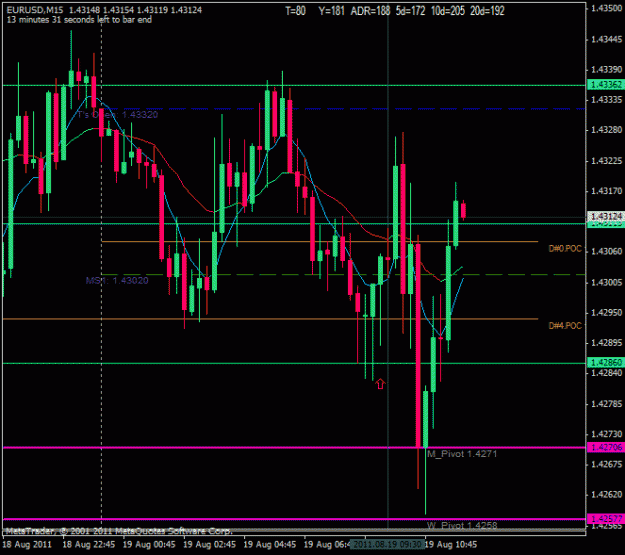Image resolution: width=625 pixels, height=555 pixels.
Task: Click the red up arrow marker
Action: click(x=380, y=384)
